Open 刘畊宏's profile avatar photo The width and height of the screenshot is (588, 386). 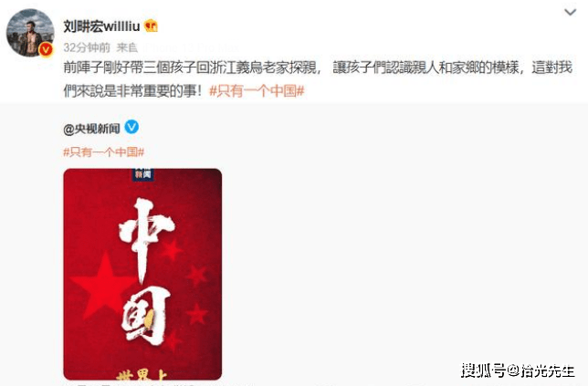point(30,33)
